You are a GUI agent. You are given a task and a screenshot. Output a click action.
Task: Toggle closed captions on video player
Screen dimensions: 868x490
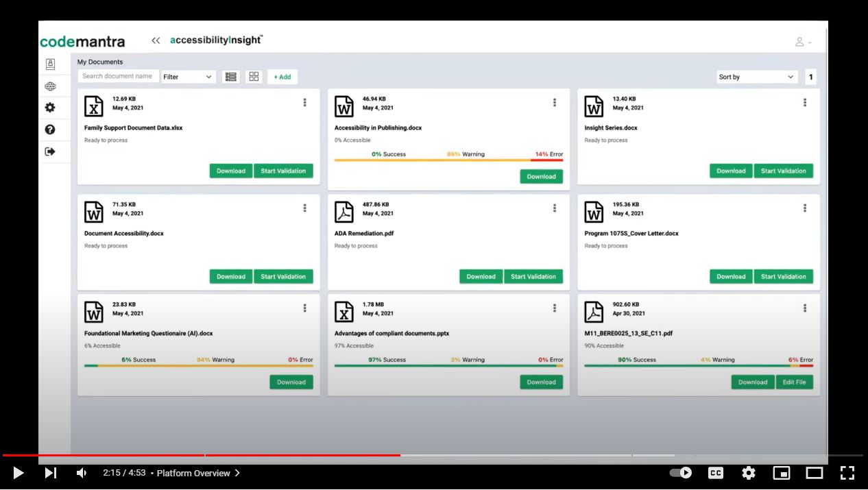715,473
